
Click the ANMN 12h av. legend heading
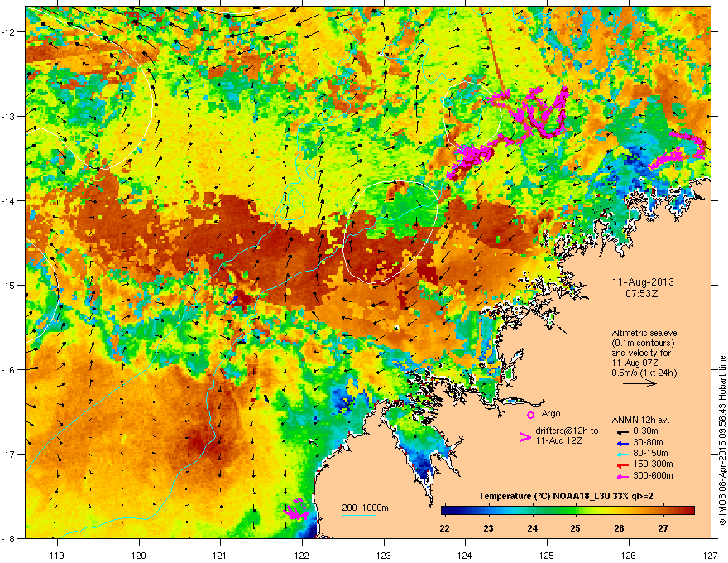[640, 421]
